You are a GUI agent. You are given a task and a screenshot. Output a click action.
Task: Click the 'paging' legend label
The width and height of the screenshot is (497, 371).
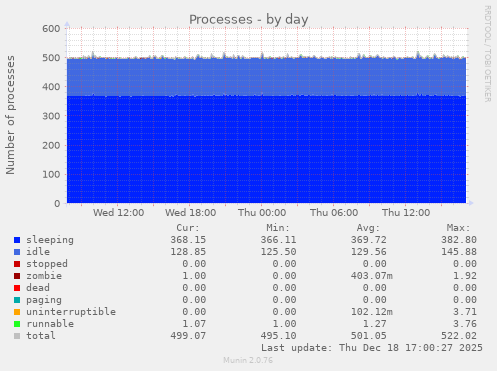click(44, 300)
